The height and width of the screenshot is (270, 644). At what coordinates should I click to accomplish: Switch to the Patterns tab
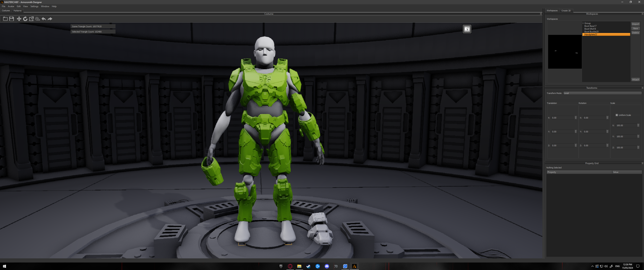click(17, 11)
